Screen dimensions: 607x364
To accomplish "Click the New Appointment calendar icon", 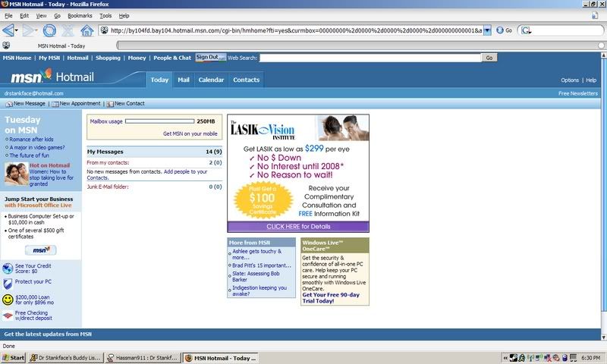I will (x=55, y=103).
